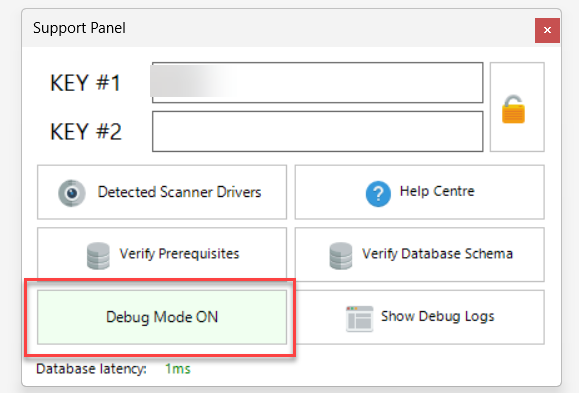Image resolution: width=579 pixels, height=393 pixels.
Task: Focus the KEY #2 input field
Action: tap(318, 131)
